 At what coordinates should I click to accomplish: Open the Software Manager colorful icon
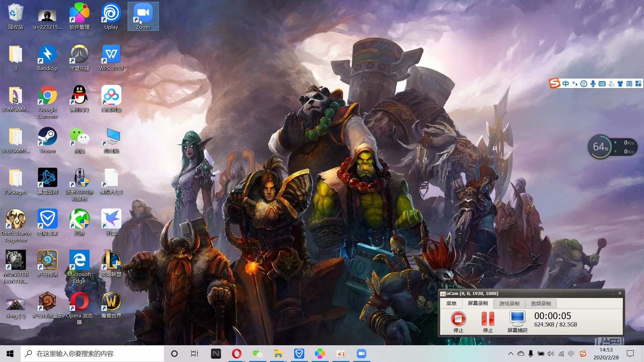79,16
